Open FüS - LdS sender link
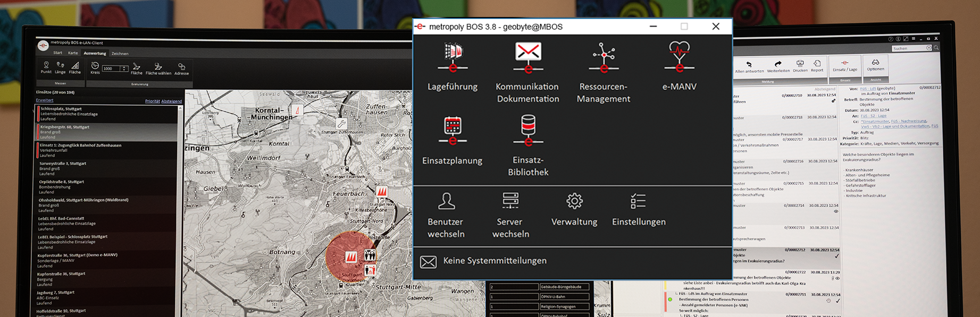 (869, 89)
